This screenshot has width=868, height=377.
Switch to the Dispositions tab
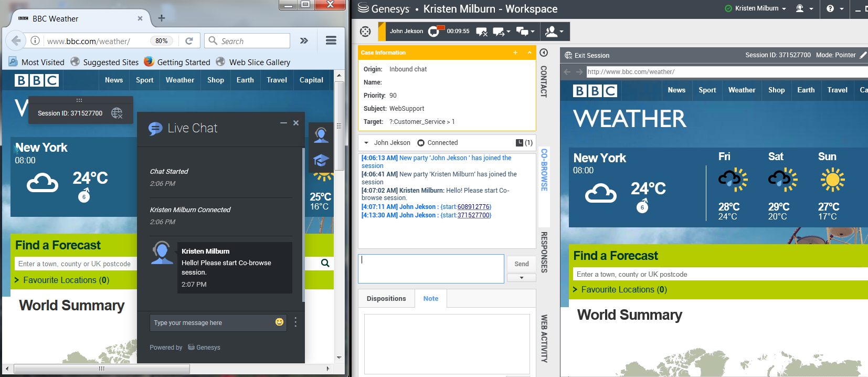click(x=386, y=299)
